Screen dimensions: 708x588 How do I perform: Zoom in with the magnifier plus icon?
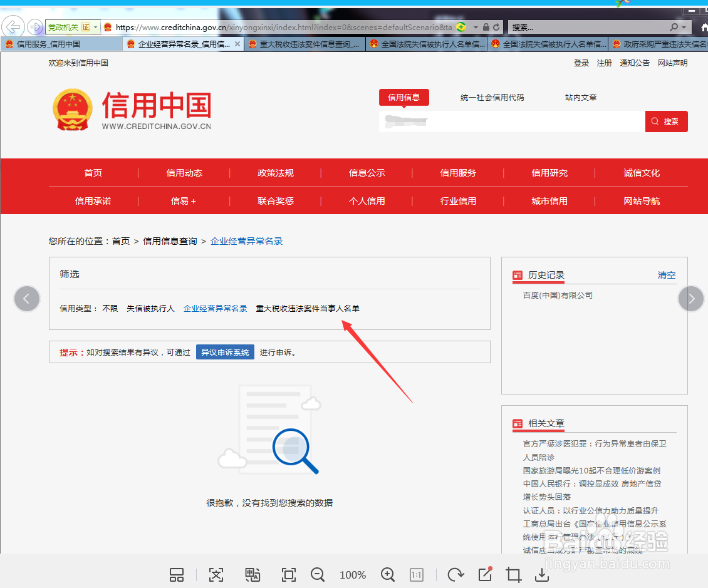388,574
